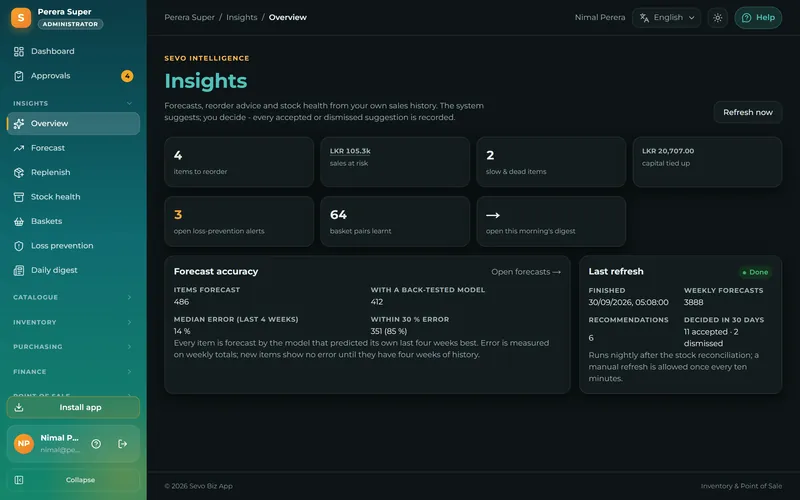
Task: Click Perera Super breadcrumb link
Action: pos(189,17)
